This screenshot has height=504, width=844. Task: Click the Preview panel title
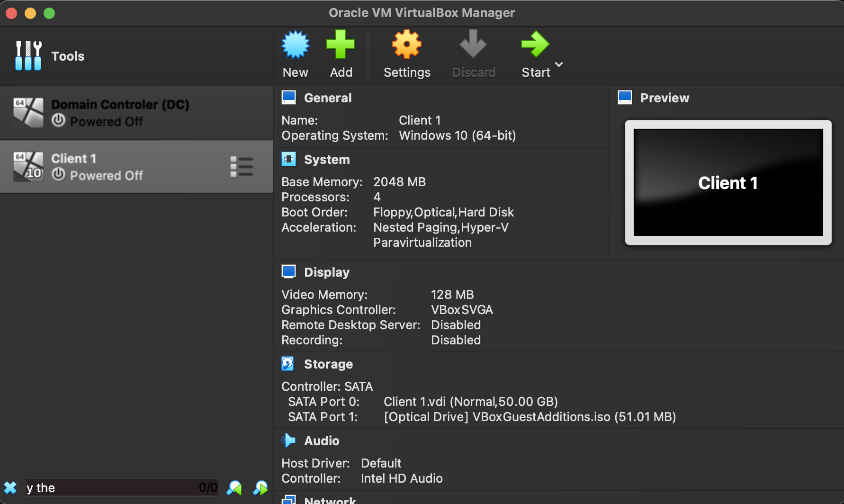coord(664,98)
